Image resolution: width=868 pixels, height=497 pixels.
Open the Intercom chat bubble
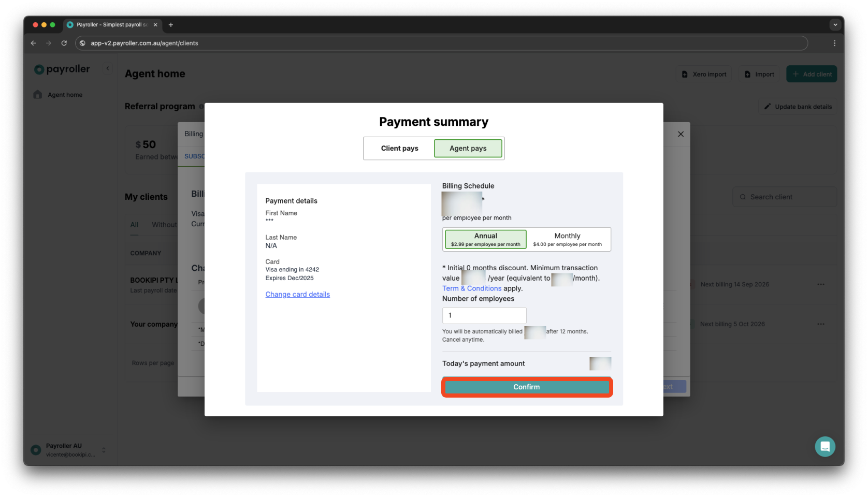[x=825, y=446]
